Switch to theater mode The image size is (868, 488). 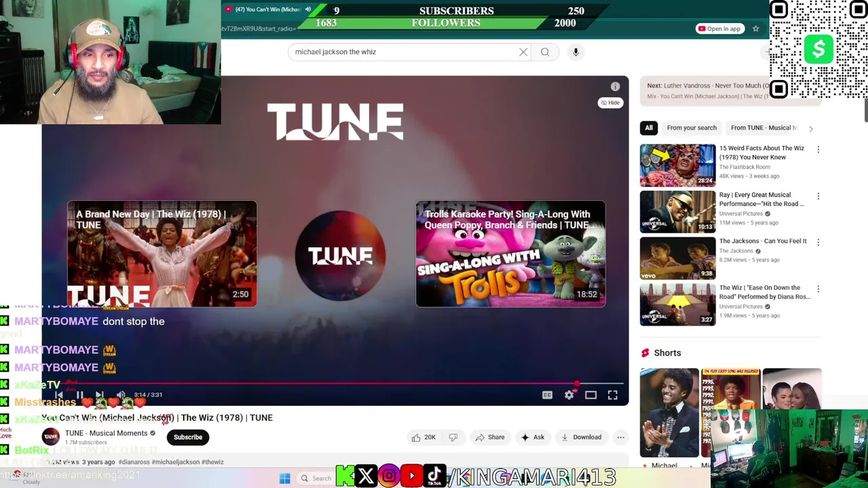[x=591, y=395]
